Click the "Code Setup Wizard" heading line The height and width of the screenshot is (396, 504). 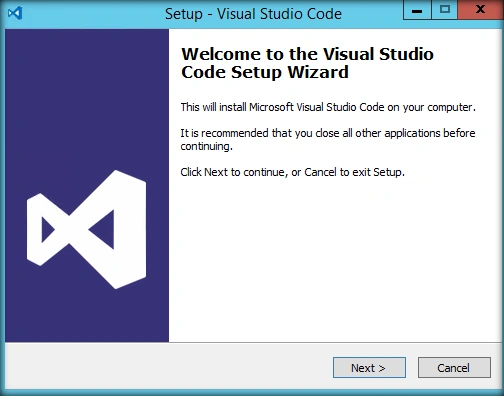(x=265, y=72)
